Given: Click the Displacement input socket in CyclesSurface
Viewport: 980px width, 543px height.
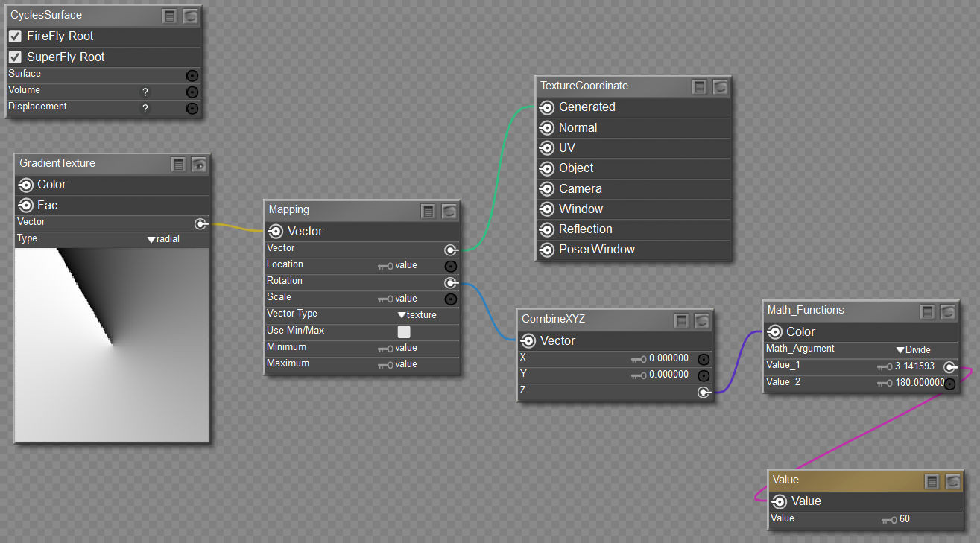Looking at the screenshot, I should pyautogui.click(x=192, y=108).
